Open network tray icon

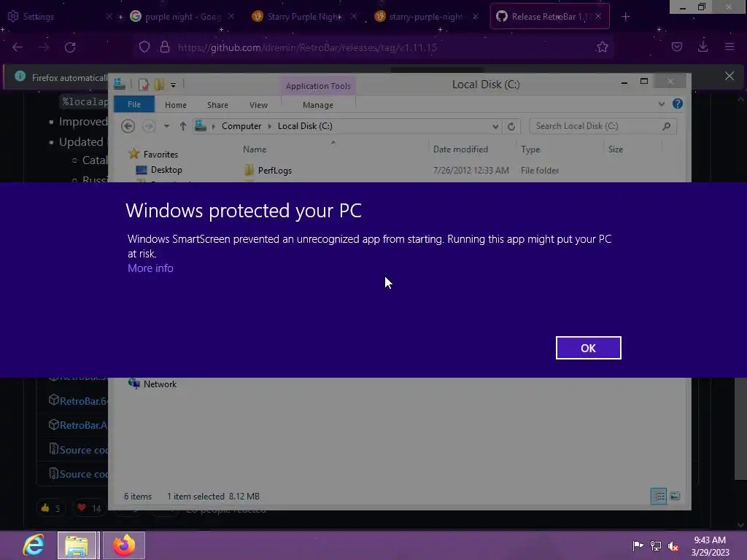[656, 545]
